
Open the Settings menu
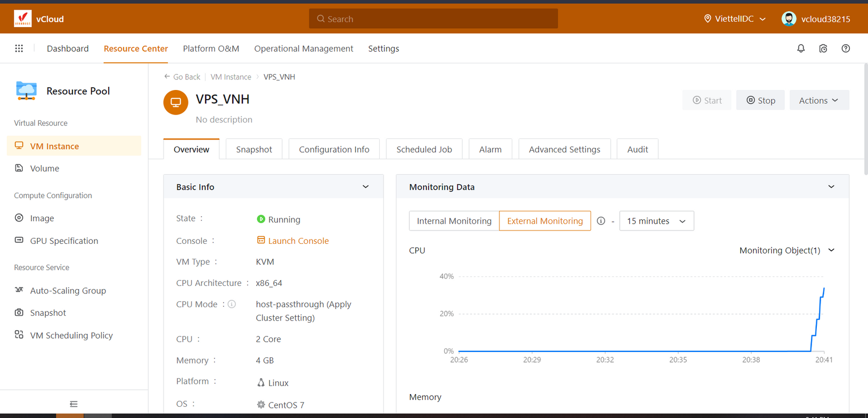[383, 48]
